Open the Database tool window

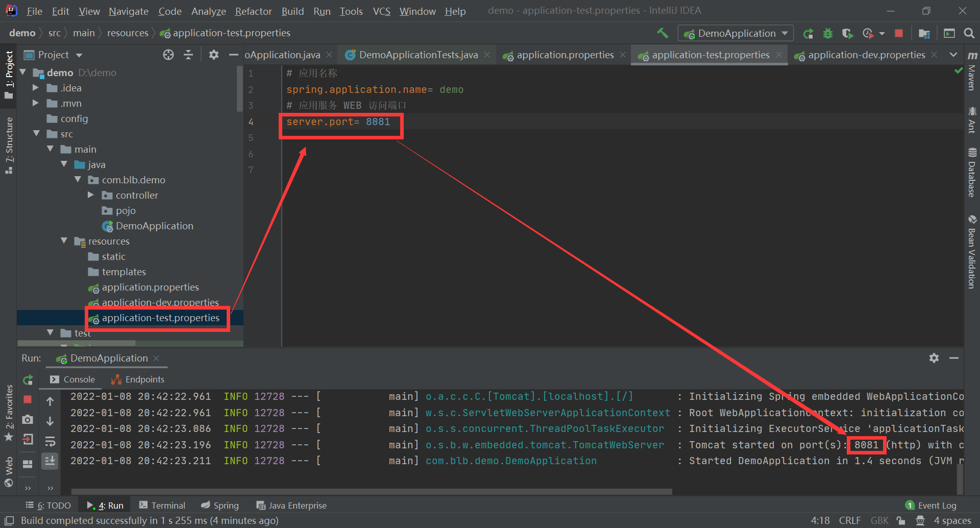[972, 172]
